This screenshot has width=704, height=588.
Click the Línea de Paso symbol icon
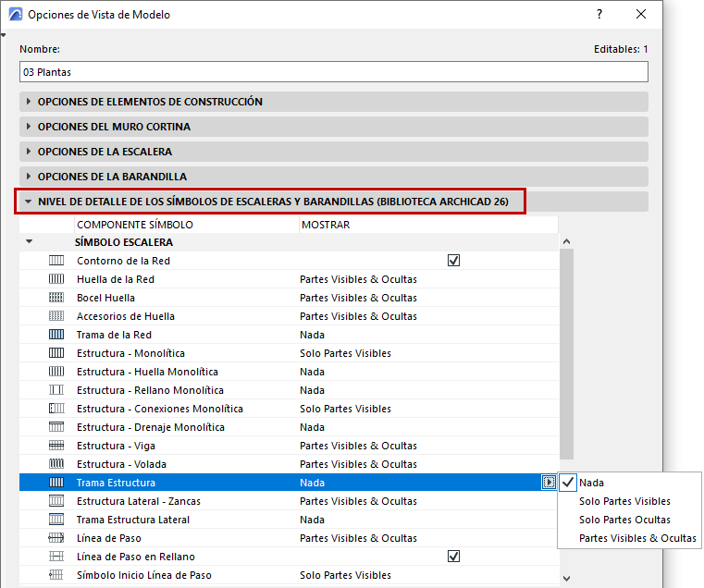(x=56, y=538)
